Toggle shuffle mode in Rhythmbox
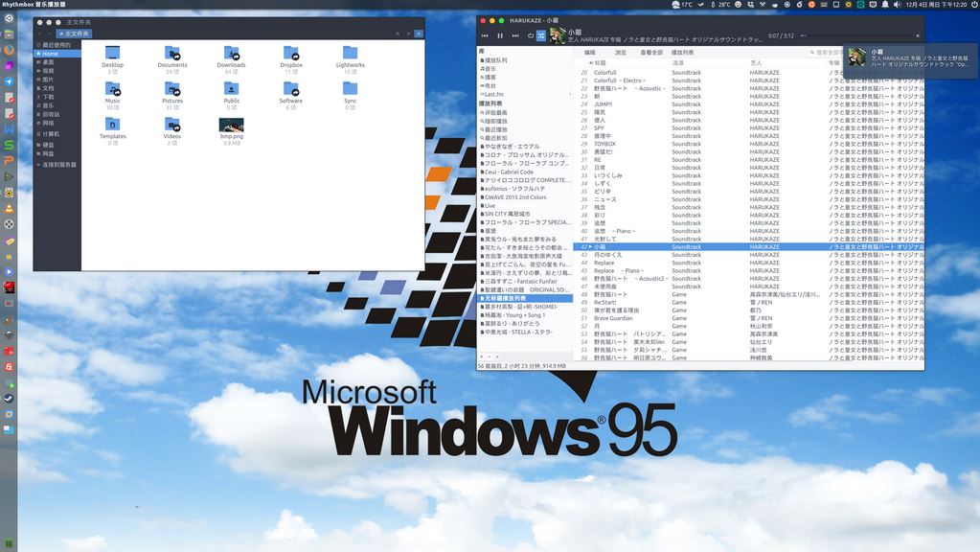Viewport: 980px width, 552px height. [x=541, y=35]
